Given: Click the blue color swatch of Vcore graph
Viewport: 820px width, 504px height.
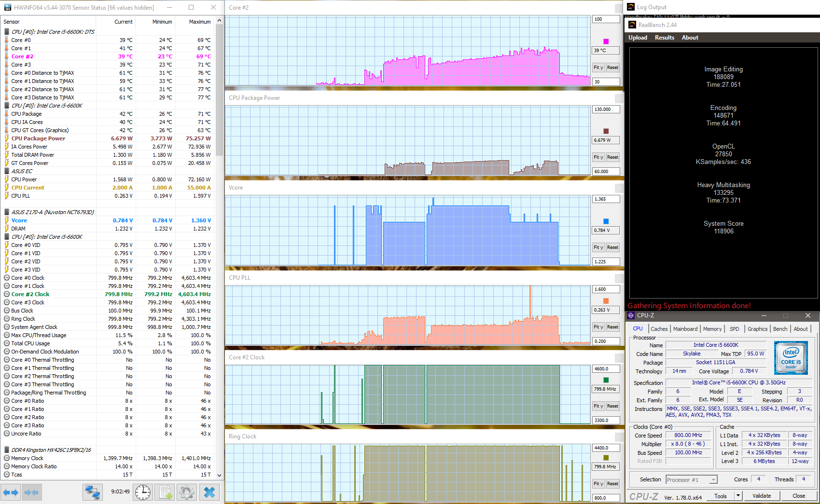Looking at the screenshot, I should (606, 221).
